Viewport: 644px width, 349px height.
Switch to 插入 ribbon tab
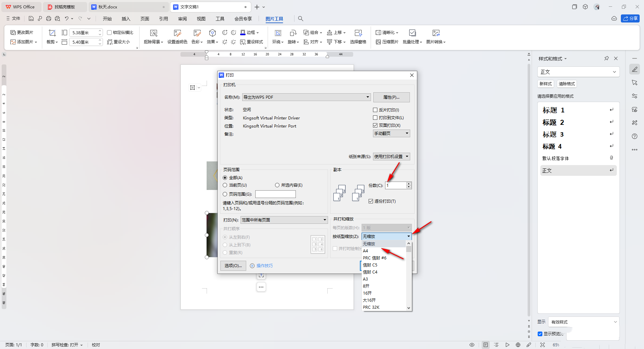(126, 19)
